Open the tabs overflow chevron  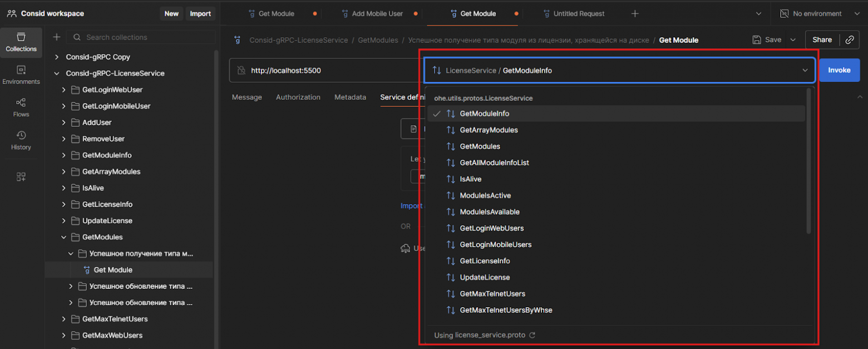758,13
